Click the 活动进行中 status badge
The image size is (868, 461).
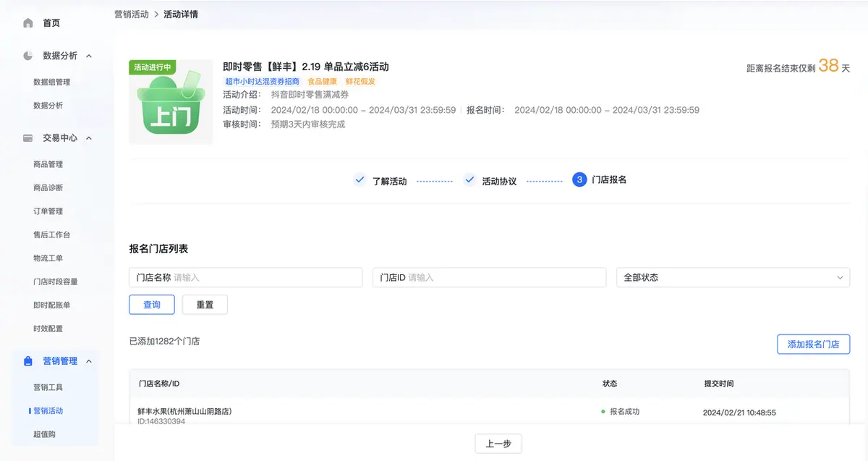click(x=153, y=67)
